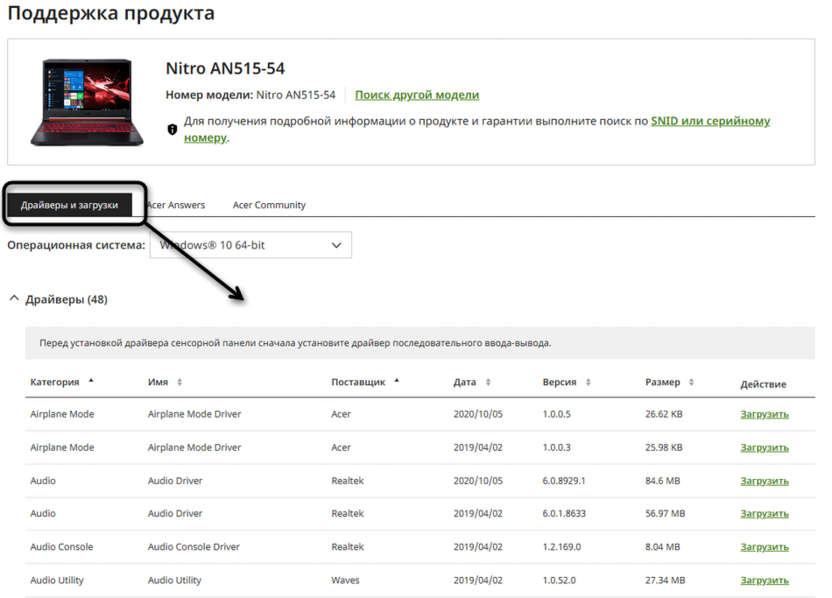
Task: Click the Waves vendor cell
Action: 345,580
